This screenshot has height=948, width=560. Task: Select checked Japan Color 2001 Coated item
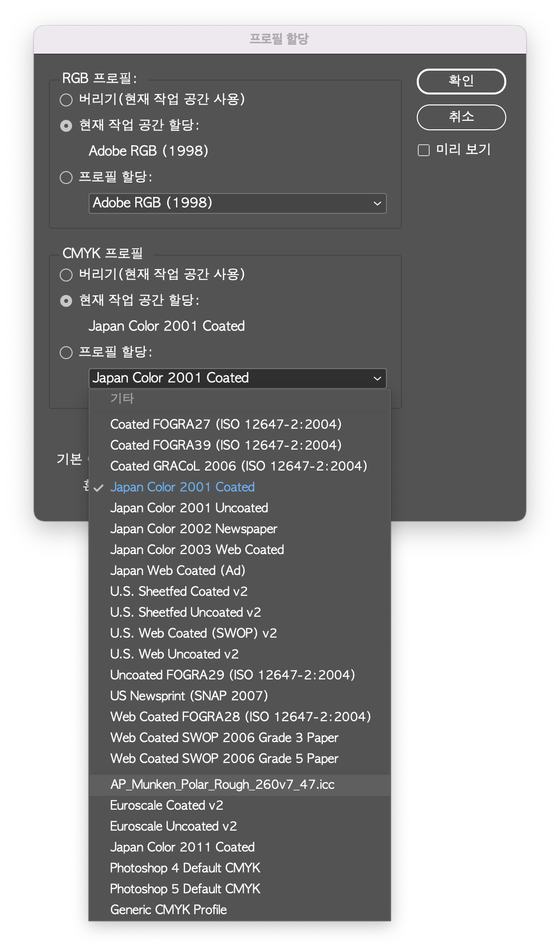[240, 487]
